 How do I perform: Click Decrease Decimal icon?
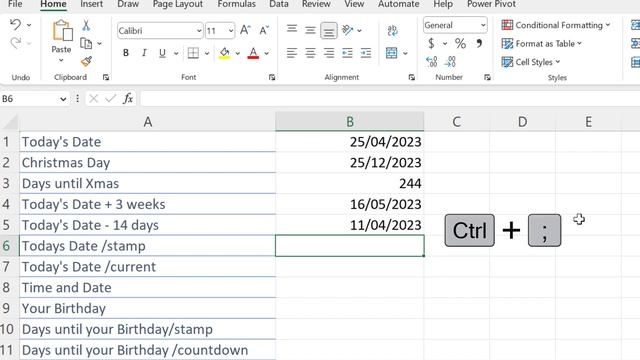coord(450,62)
